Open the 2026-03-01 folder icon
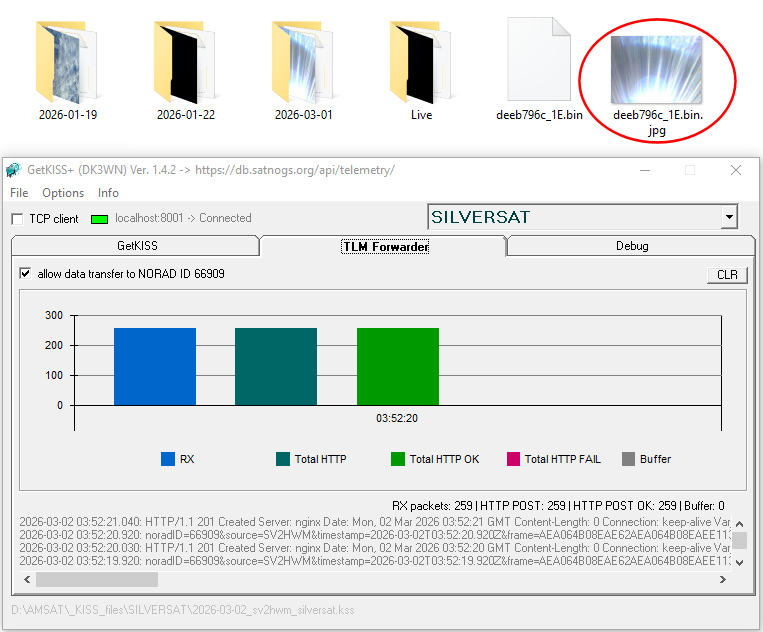Image resolution: width=763 pixels, height=632 pixels. [304, 62]
